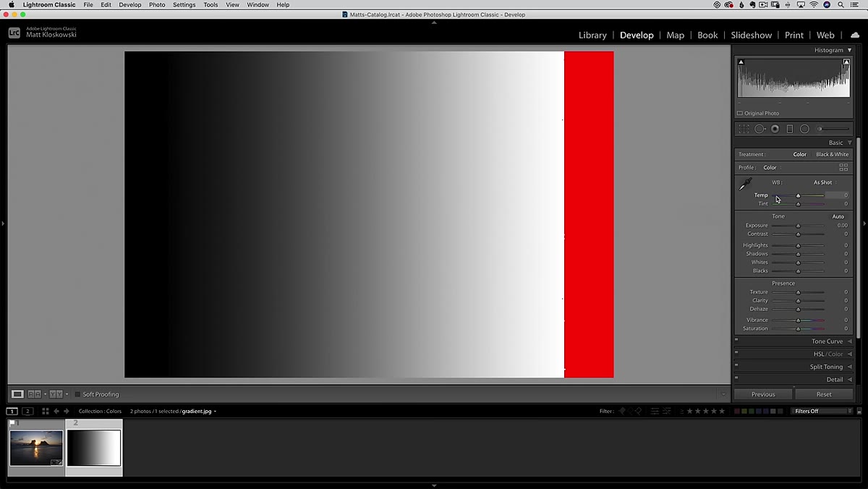
Task: Open gradient.jpg filmstrip source menu
Action: click(198, 411)
